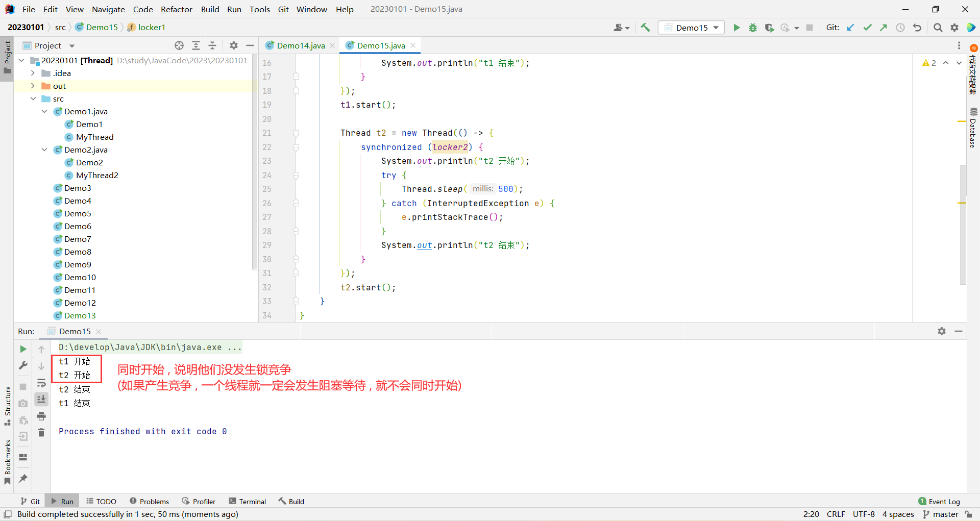Expand the .idea folder
Screen dimensions: 980x521
click(x=33, y=73)
